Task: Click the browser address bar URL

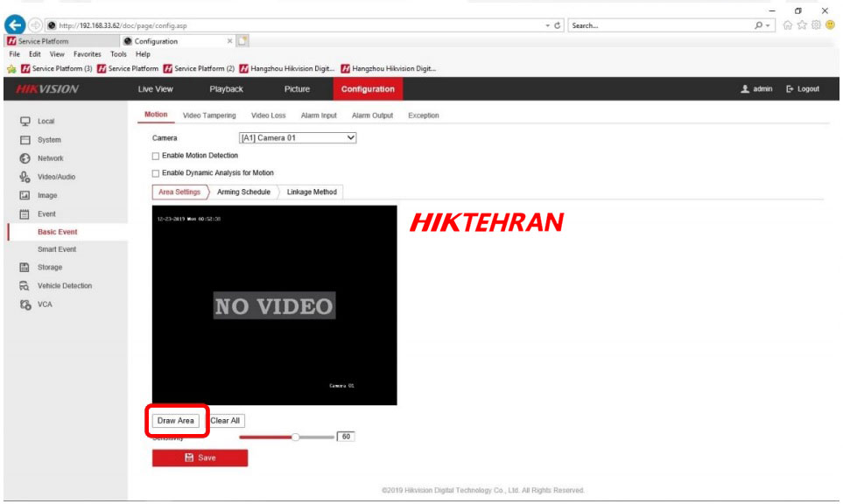Action: (123, 25)
